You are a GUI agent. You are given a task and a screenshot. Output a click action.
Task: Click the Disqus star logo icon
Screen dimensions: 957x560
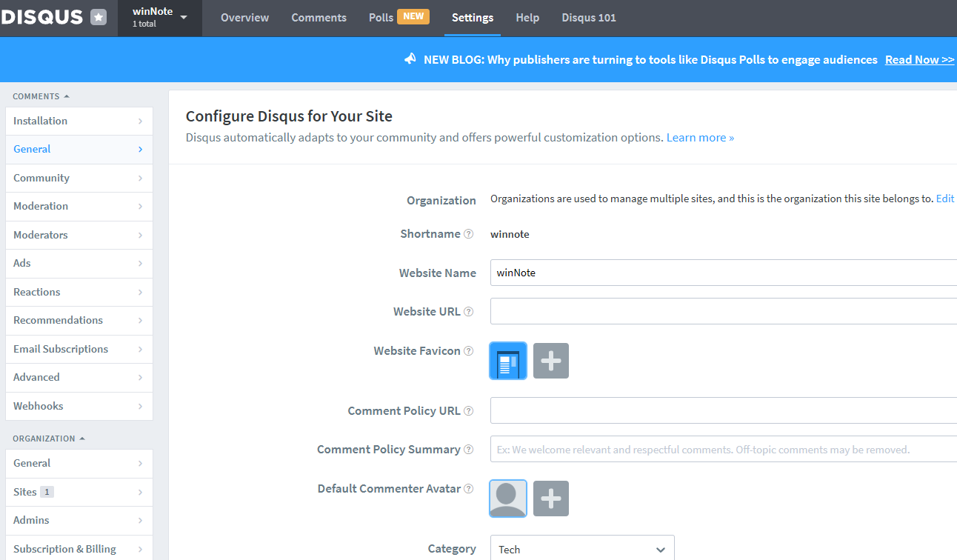coord(99,17)
